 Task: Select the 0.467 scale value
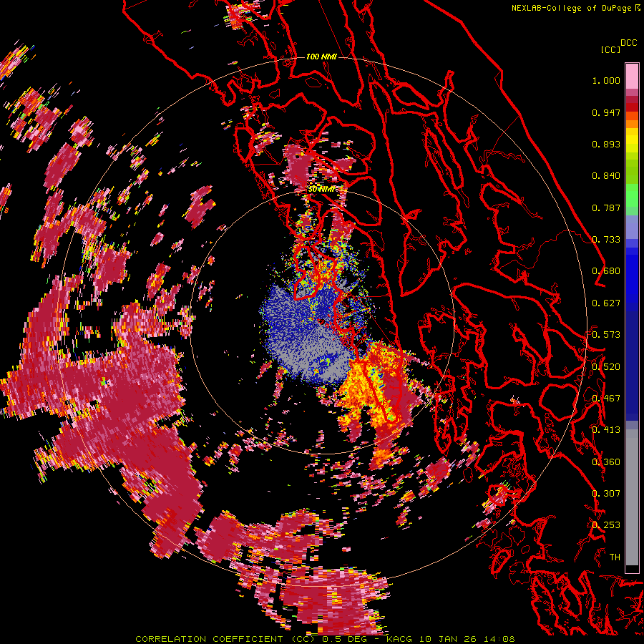tap(606, 399)
